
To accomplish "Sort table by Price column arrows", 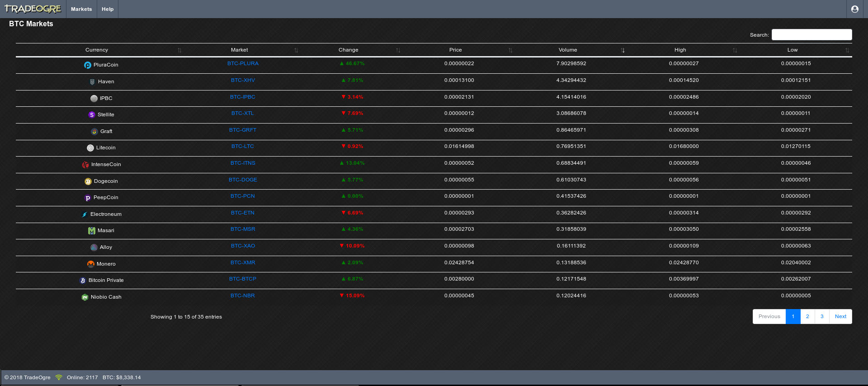I will pos(510,50).
